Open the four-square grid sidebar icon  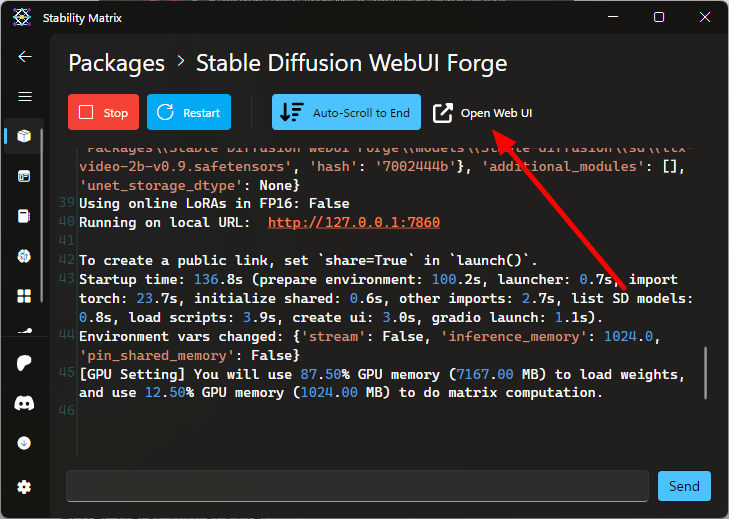pos(24,296)
